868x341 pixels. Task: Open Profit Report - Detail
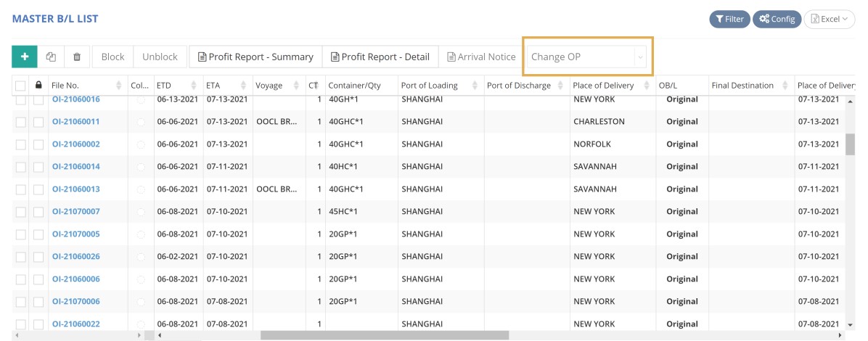coord(380,57)
